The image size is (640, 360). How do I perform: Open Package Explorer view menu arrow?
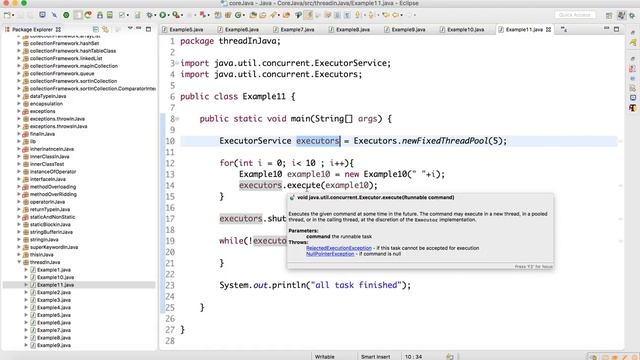click(x=130, y=28)
